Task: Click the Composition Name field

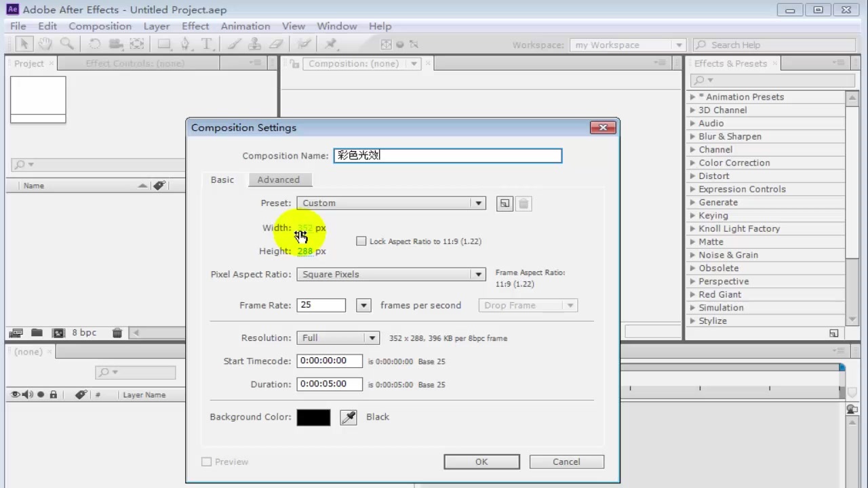Action: (448, 156)
